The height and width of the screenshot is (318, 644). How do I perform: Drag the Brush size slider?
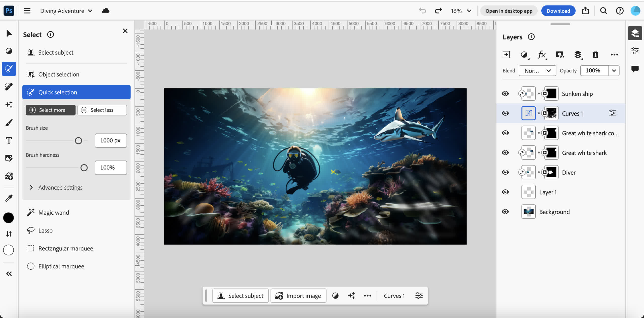tap(78, 140)
